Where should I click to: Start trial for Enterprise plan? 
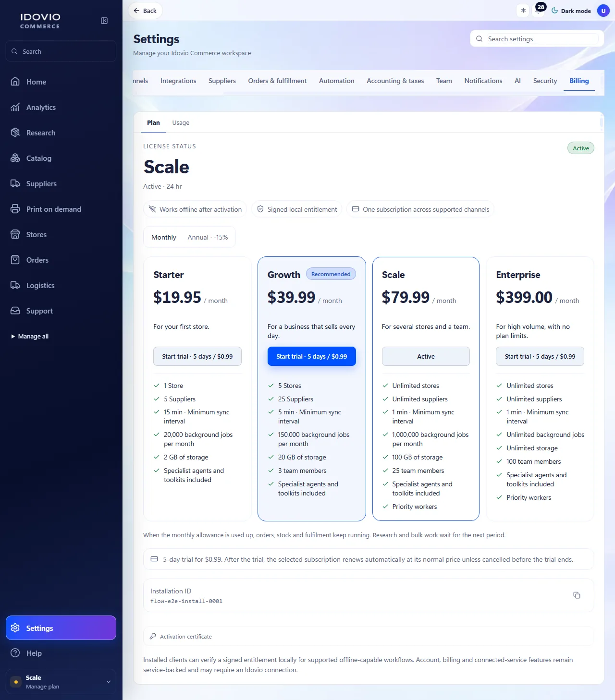[x=540, y=356]
